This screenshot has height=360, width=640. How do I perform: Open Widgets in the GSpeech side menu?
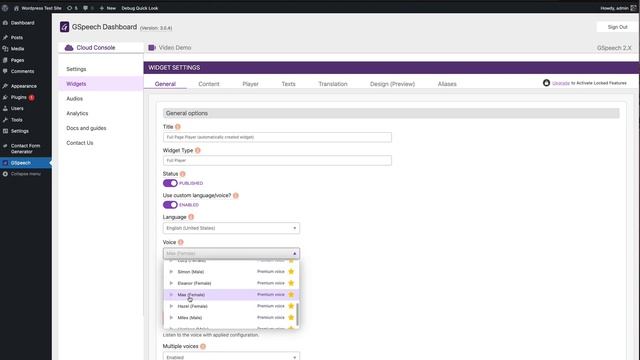(x=76, y=84)
